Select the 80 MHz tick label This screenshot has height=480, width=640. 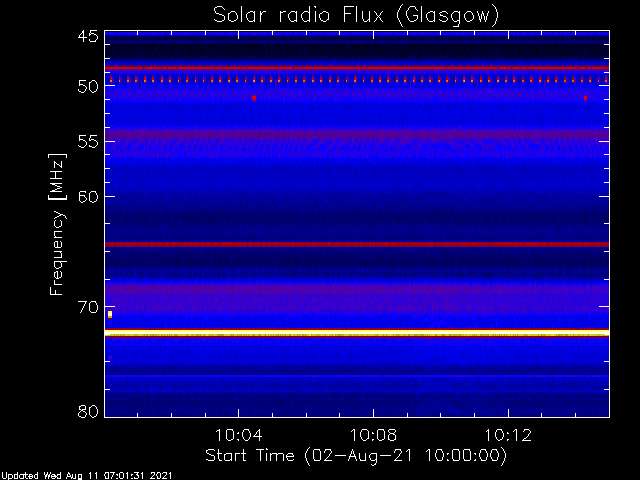[x=88, y=411]
